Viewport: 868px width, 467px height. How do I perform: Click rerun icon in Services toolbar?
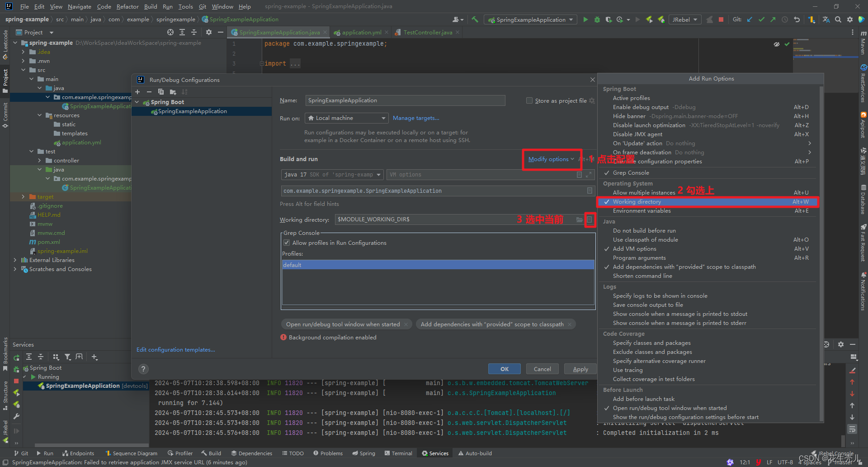pos(17,357)
